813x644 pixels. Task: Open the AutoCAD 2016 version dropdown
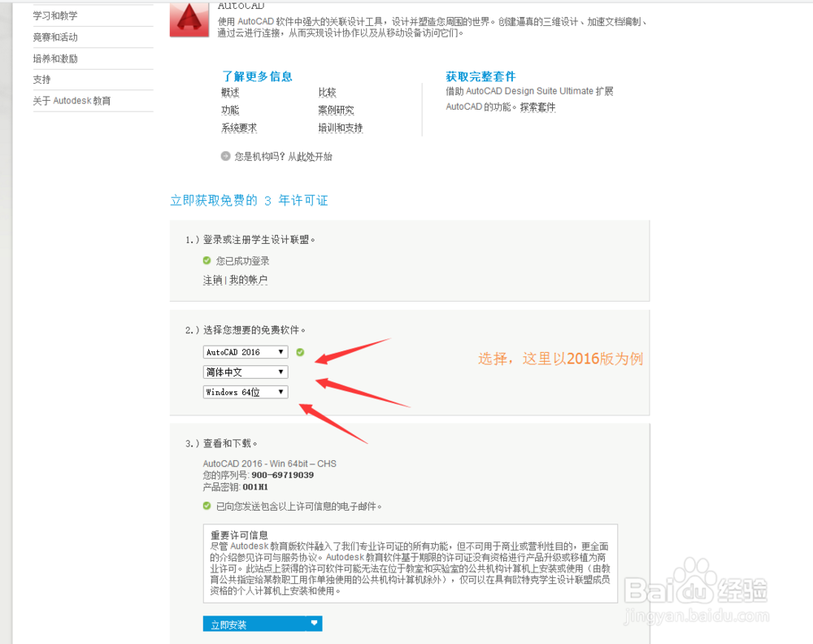246,352
